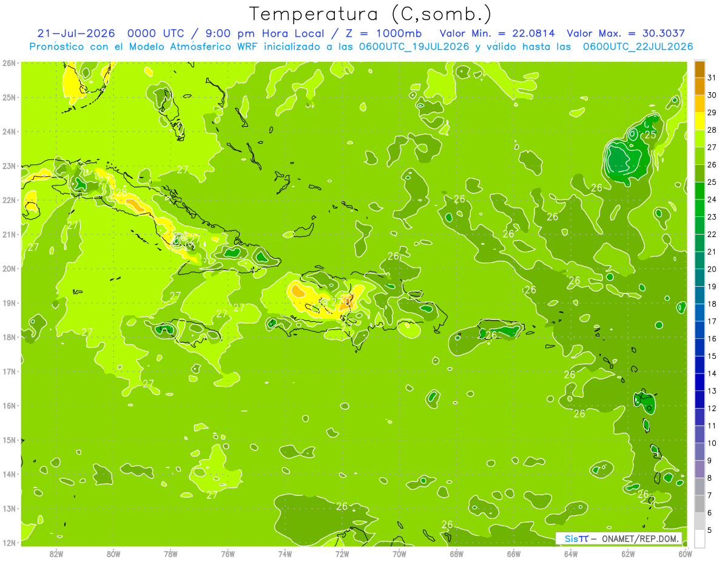Image resolution: width=728 pixels, height=562 pixels.
Task: Click the '13N' latitude axis label
Action: point(8,509)
